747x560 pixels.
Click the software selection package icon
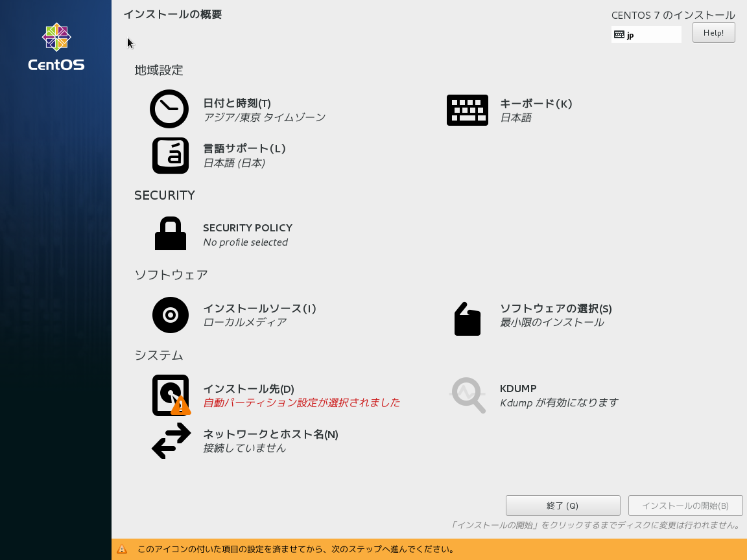point(468,319)
